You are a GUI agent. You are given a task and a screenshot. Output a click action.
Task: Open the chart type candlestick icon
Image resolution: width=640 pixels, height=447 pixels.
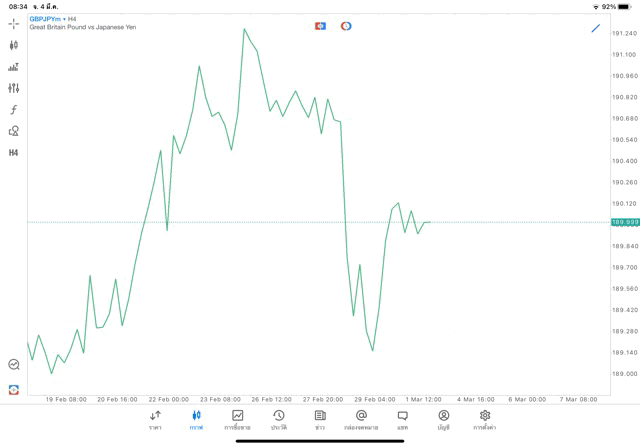pos(13,45)
